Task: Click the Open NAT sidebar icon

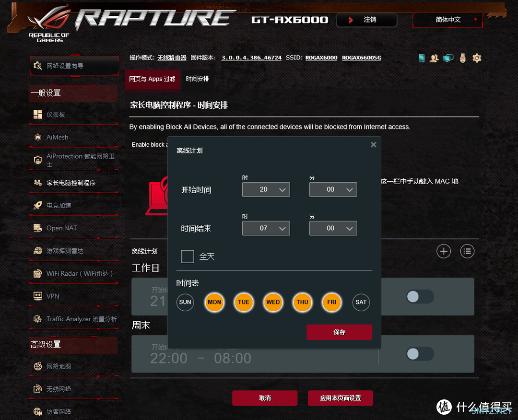Action: (38, 228)
